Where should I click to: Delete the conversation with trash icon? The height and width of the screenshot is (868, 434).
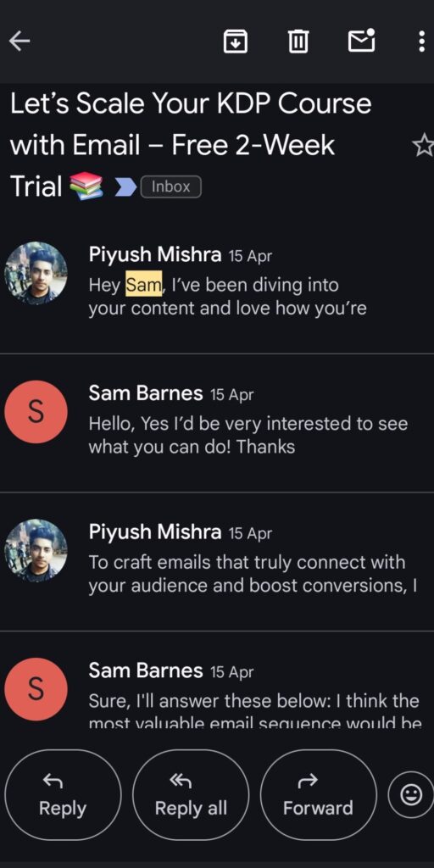click(x=298, y=42)
